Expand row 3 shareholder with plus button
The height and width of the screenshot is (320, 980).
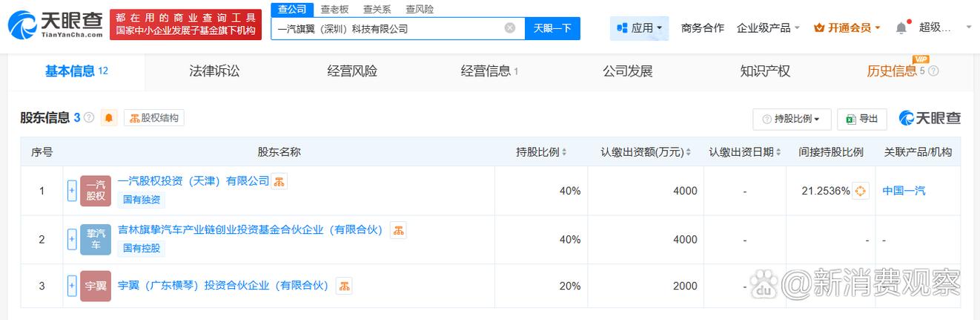(x=72, y=285)
